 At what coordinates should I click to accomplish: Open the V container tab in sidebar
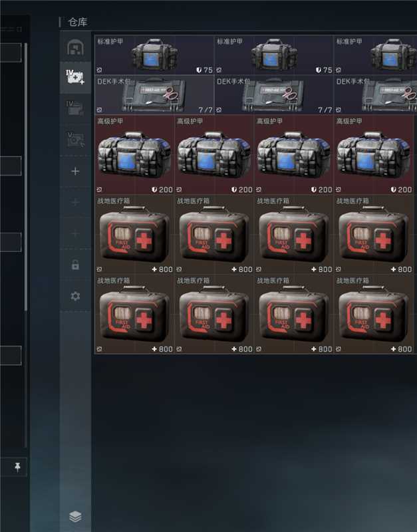click(x=75, y=140)
